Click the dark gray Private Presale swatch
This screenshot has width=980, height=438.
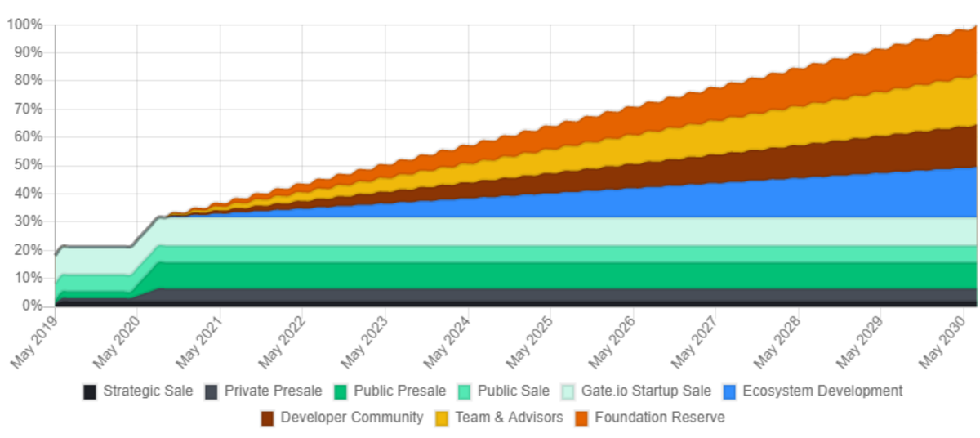212,391
